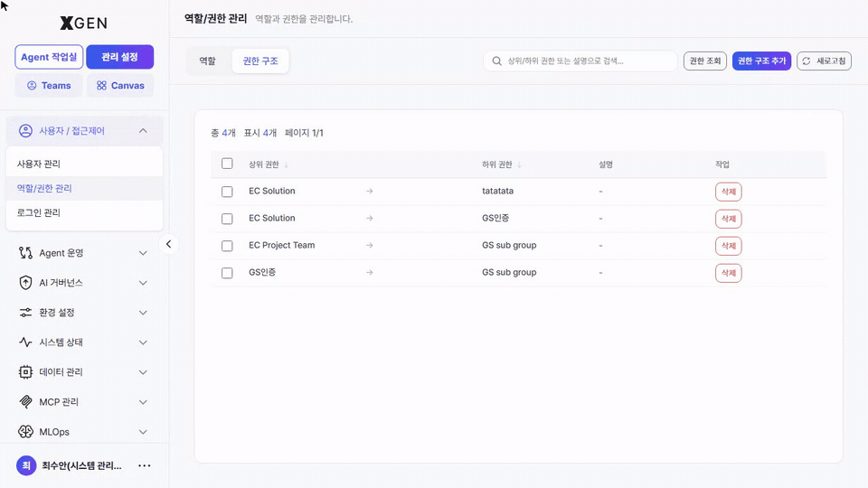Image resolution: width=868 pixels, height=488 pixels.
Task: Click the AI 거버넌스 shield icon
Action: [x=25, y=283]
